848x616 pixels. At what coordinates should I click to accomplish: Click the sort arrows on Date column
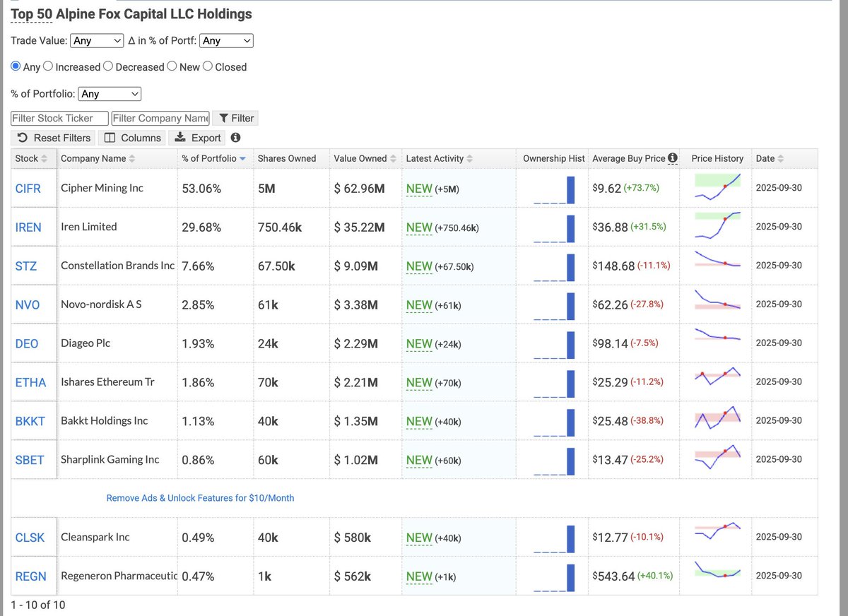781,159
